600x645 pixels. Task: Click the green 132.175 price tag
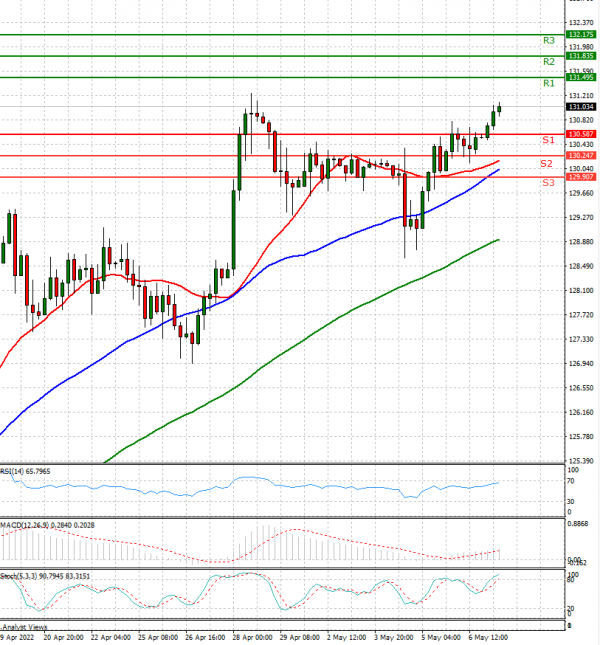tap(580, 34)
